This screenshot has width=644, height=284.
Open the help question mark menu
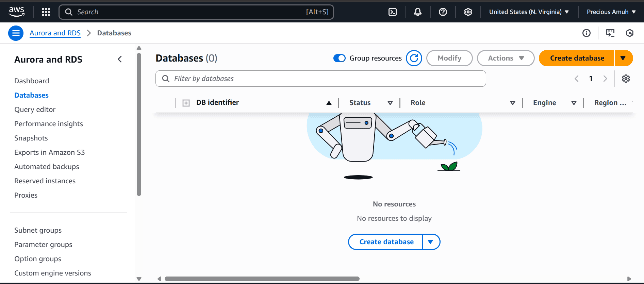pyautogui.click(x=443, y=12)
